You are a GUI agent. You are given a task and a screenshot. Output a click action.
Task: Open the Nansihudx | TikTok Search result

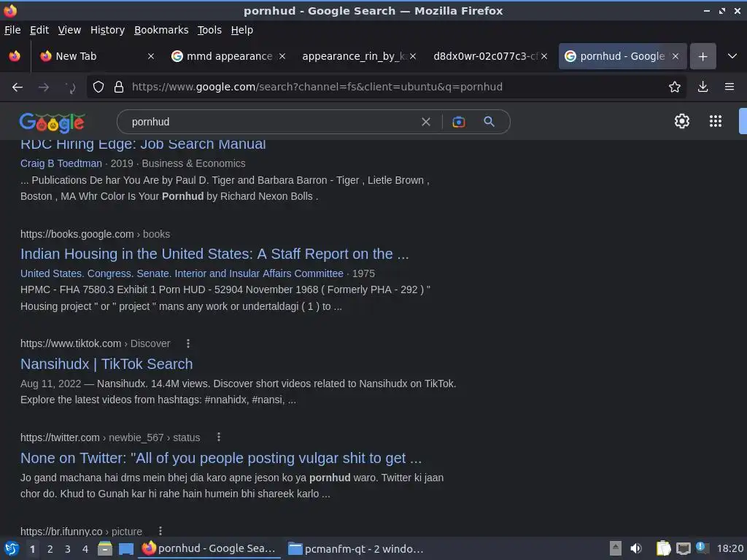tap(107, 364)
